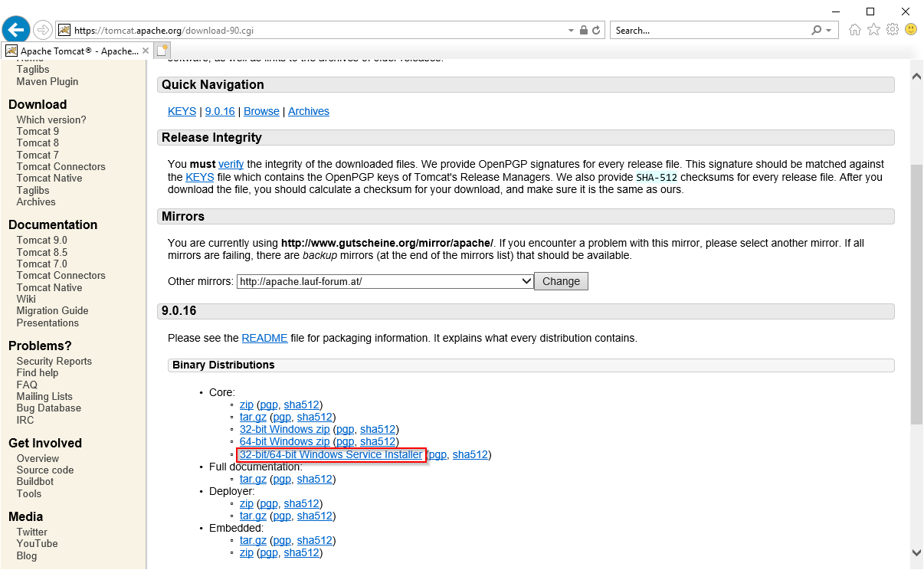Open the Tools gear icon
924x570 pixels.
(892, 30)
